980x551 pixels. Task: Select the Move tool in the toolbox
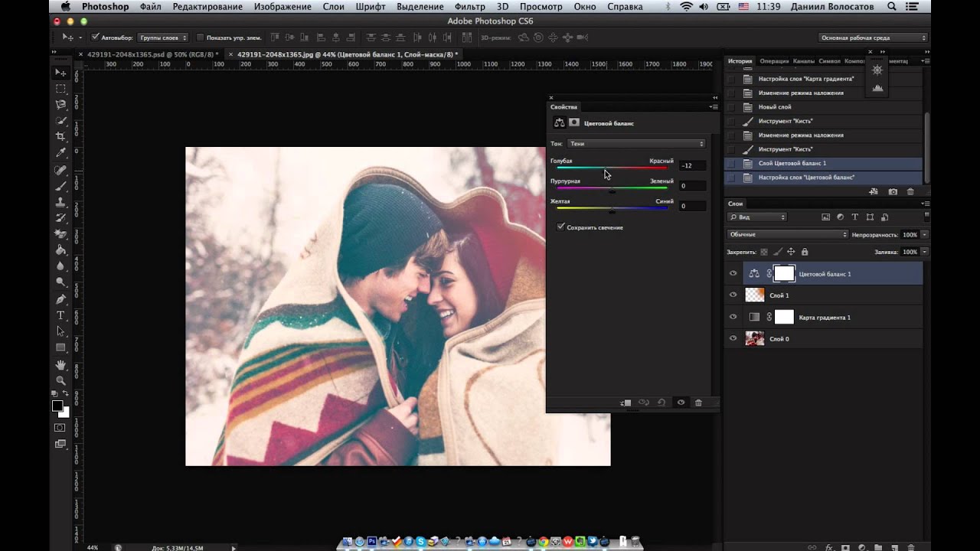pyautogui.click(x=60, y=72)
